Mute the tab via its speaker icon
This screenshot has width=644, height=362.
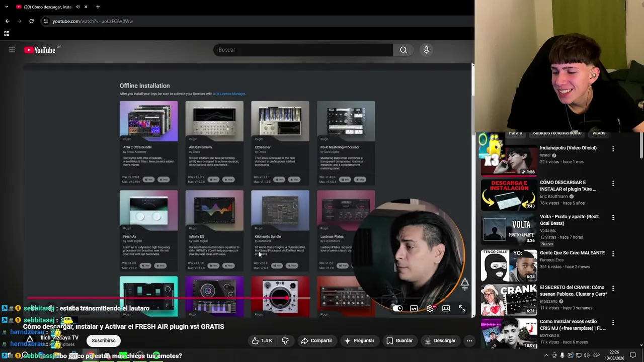point(77,7)
